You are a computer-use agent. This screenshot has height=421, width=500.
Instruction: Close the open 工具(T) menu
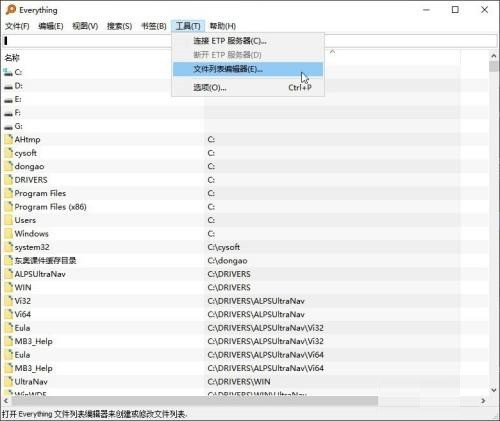point(188,26)
